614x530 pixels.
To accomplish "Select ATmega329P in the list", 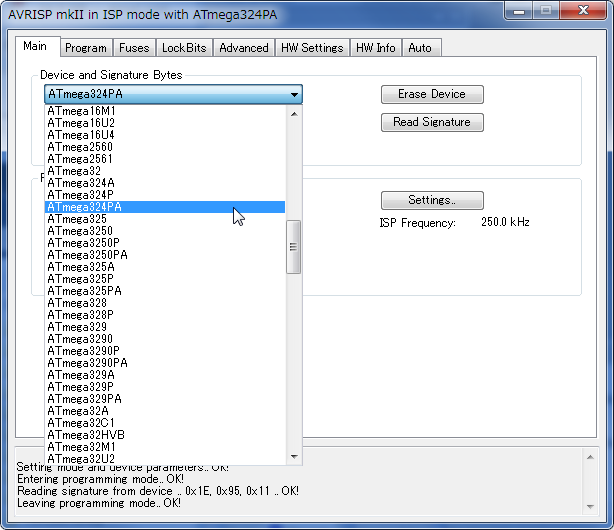I will coord(165,387).
